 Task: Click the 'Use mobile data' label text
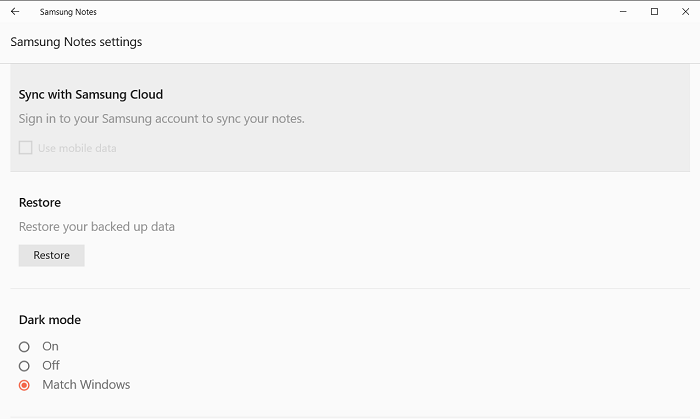(77, 148)
